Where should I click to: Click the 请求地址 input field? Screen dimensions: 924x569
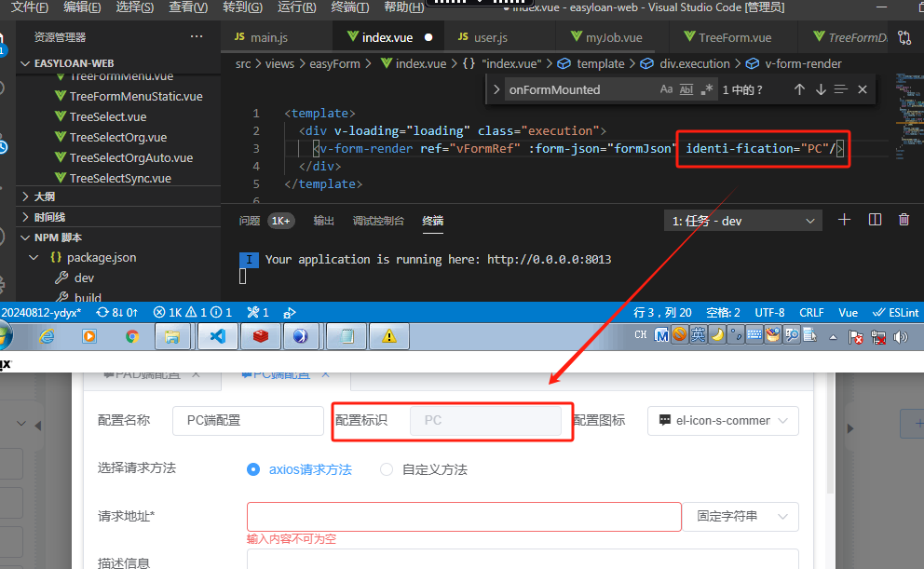tap(464, 517)
